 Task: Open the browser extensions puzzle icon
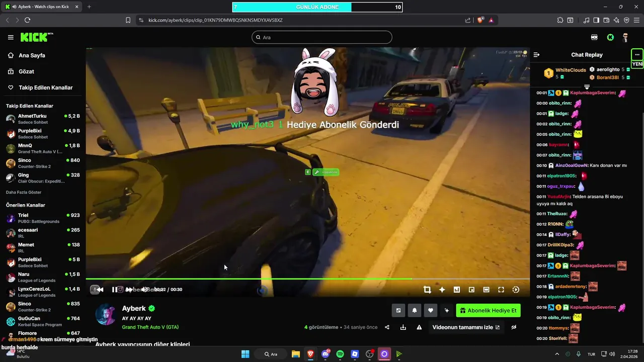(560, 20)
